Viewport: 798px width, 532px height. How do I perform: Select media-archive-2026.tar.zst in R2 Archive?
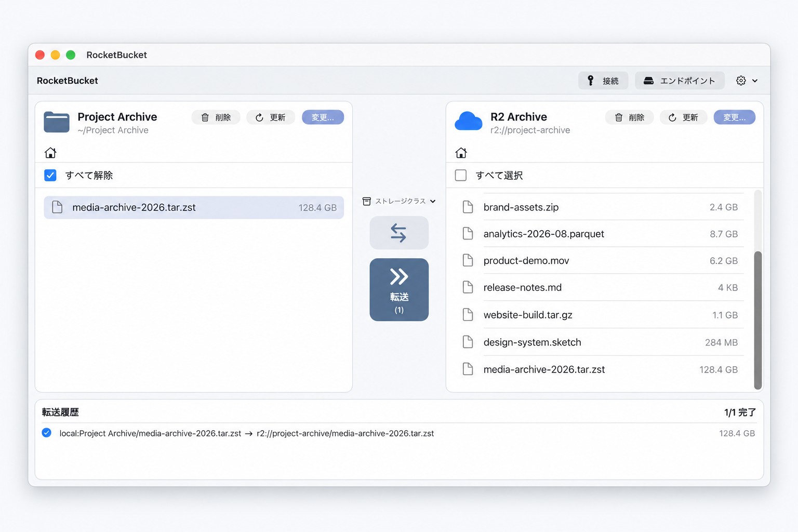[x=603, y=369]
